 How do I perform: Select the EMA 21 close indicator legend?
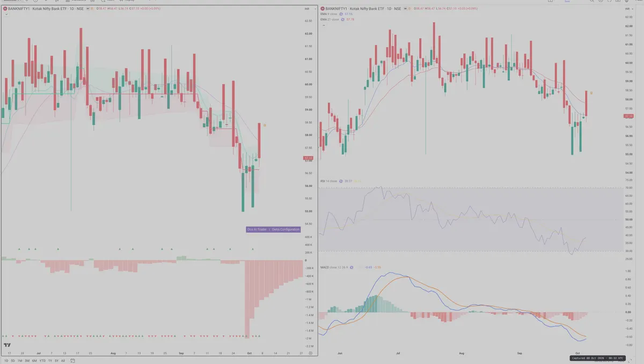pos(330,19)
